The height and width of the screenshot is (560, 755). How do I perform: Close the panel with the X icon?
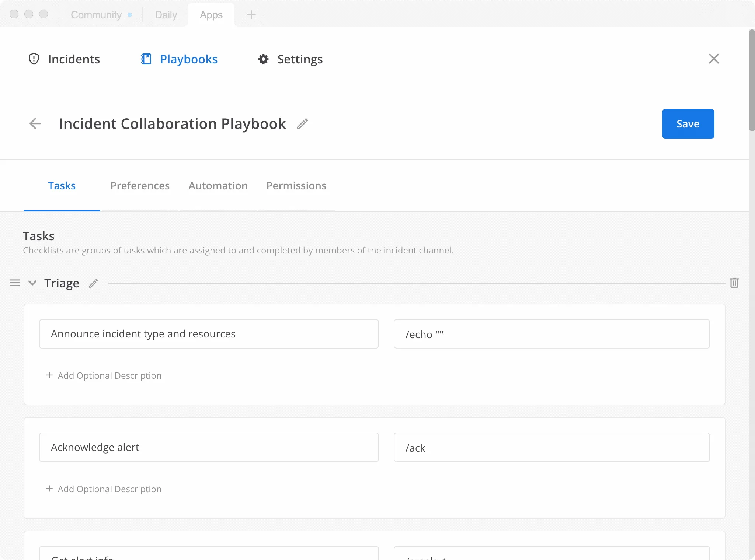[714, 59]
